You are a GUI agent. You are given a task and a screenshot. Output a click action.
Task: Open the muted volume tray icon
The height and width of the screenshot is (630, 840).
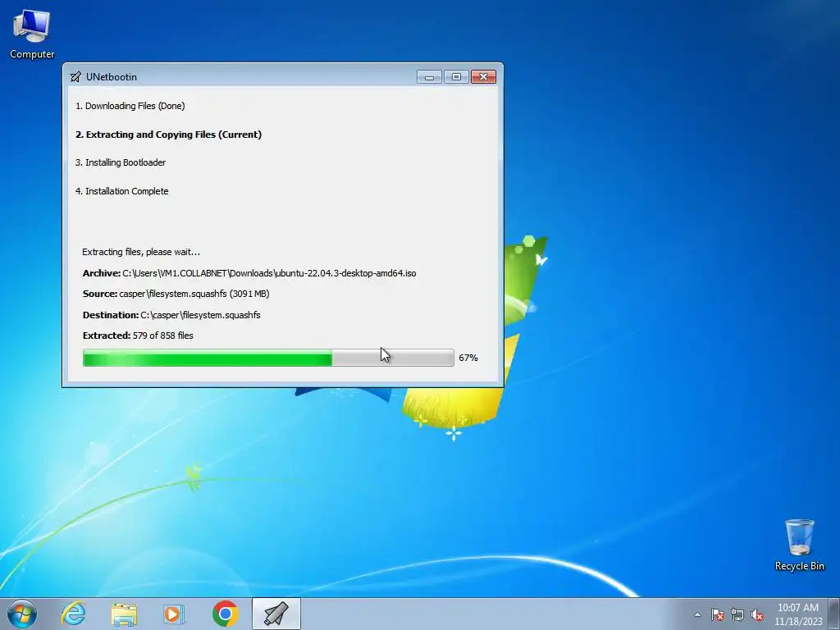coord(757,614)
